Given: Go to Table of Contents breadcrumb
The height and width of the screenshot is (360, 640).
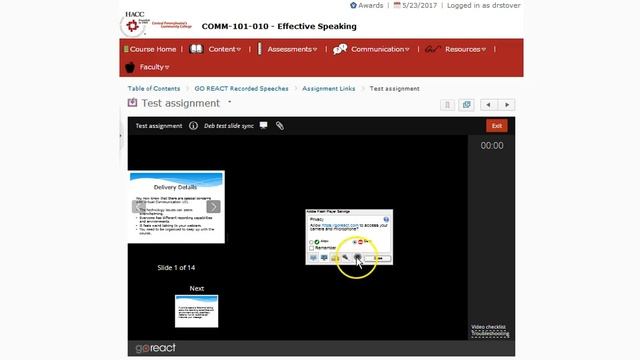Looking at the screenshot, I should click(154, 89).
